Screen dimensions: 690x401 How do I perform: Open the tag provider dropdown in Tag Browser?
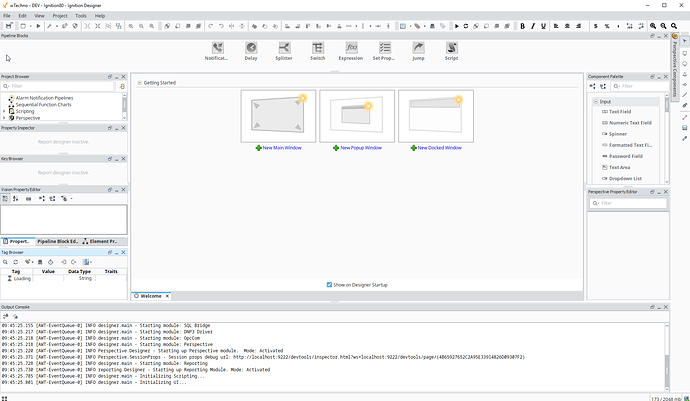click(87, 262)
